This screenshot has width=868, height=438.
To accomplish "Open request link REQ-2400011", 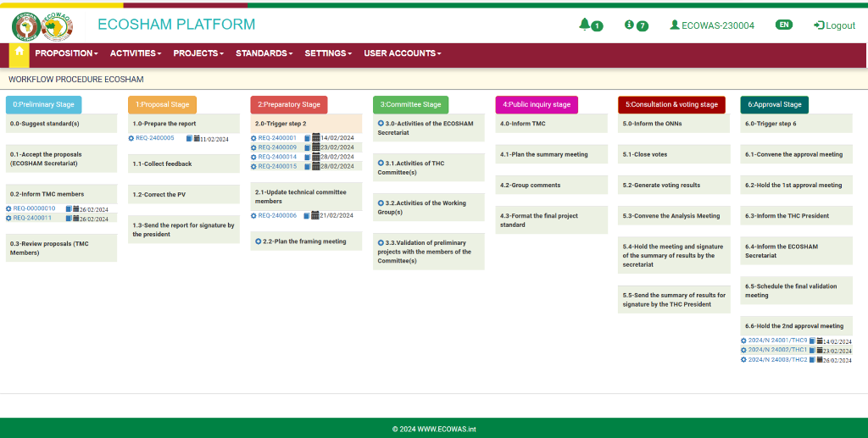I will (33, 219).
